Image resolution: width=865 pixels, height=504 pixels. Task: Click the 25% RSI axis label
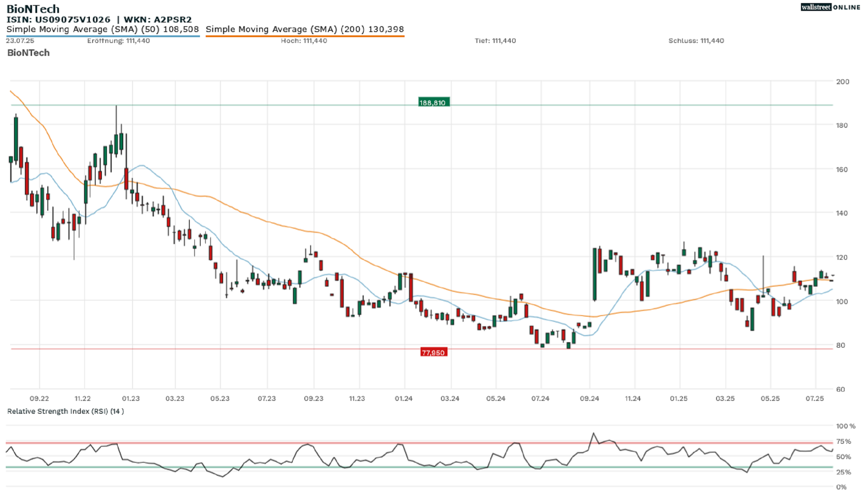(843, 472)
